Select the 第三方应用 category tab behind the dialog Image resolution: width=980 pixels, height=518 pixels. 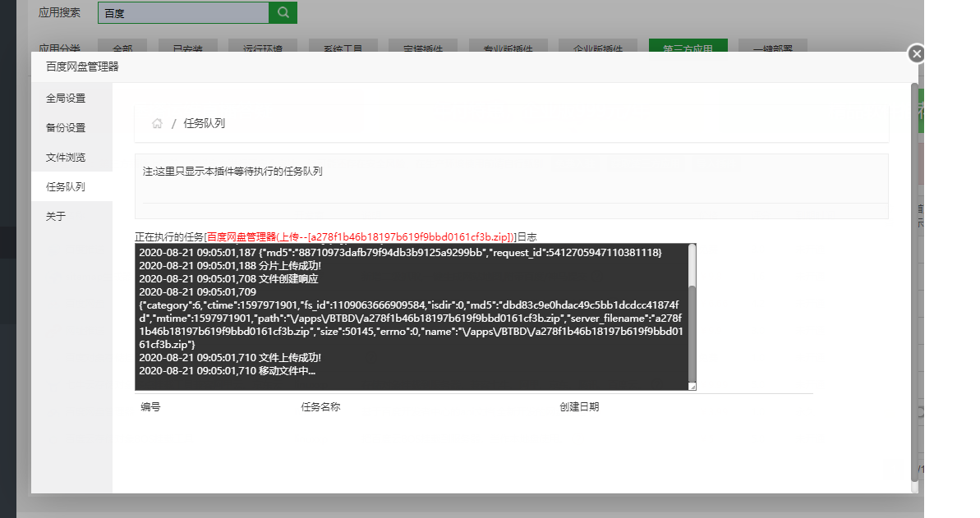688,46
